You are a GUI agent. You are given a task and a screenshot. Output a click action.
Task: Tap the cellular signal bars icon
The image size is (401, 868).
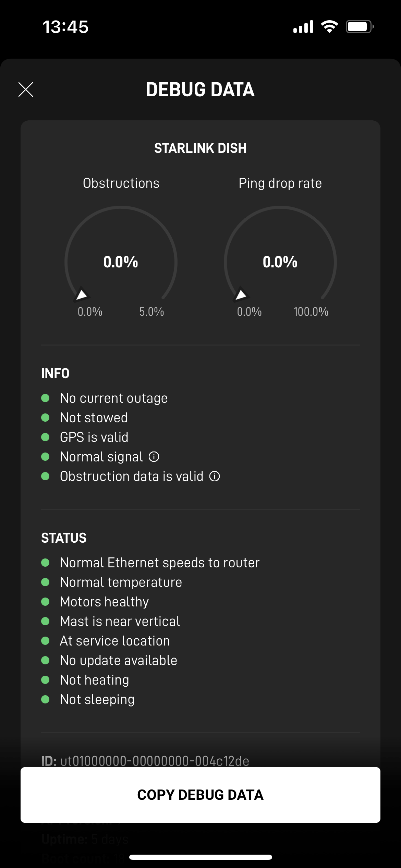pos(303,27)
